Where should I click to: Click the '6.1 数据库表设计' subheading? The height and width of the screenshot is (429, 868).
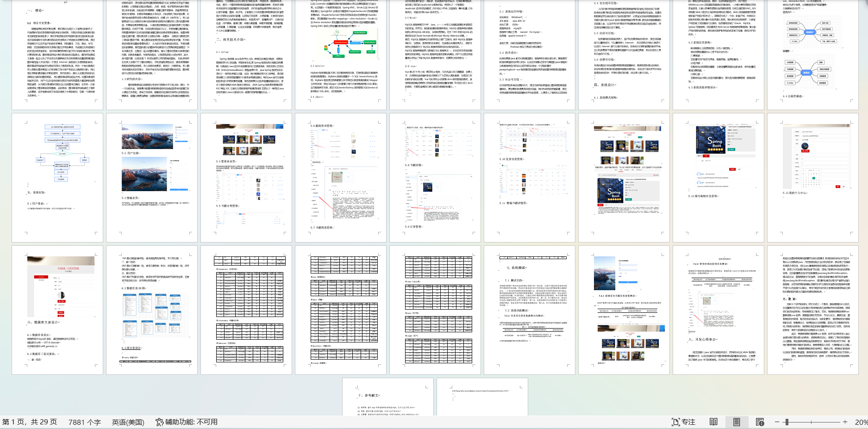coord(39,335)
